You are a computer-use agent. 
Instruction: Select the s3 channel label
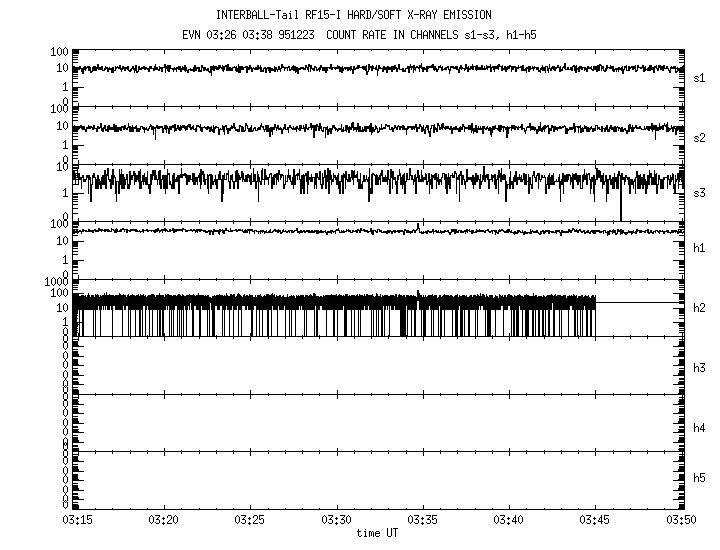(x=699, y=192)
